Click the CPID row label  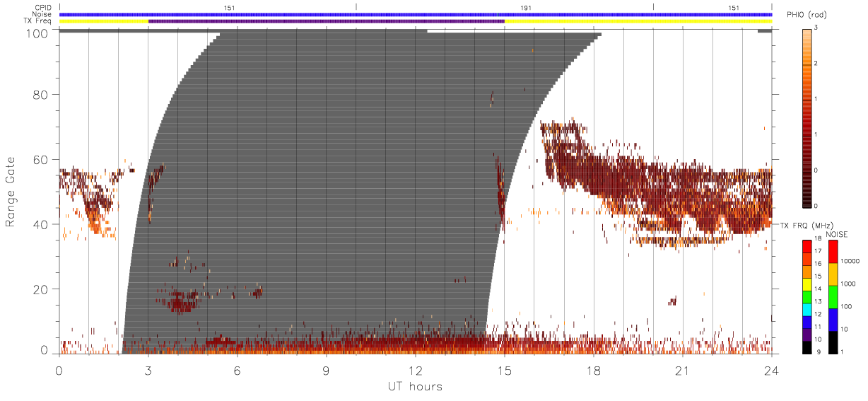[x=44, y=8]
